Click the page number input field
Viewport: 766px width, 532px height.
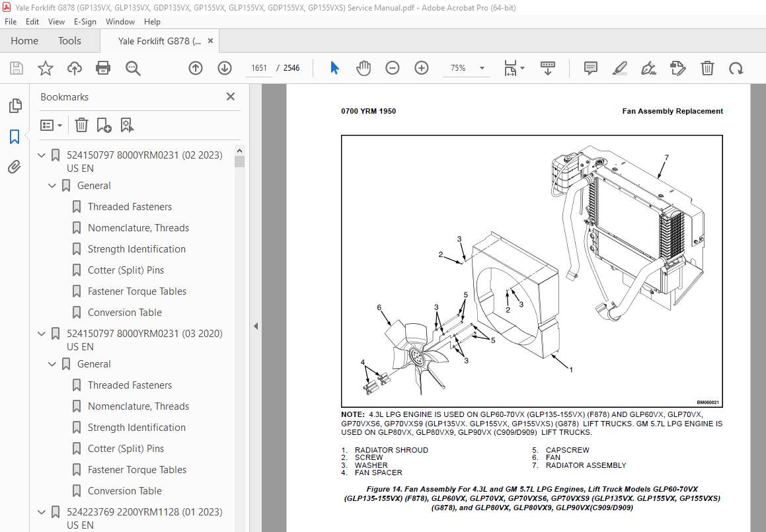[259, 68]
